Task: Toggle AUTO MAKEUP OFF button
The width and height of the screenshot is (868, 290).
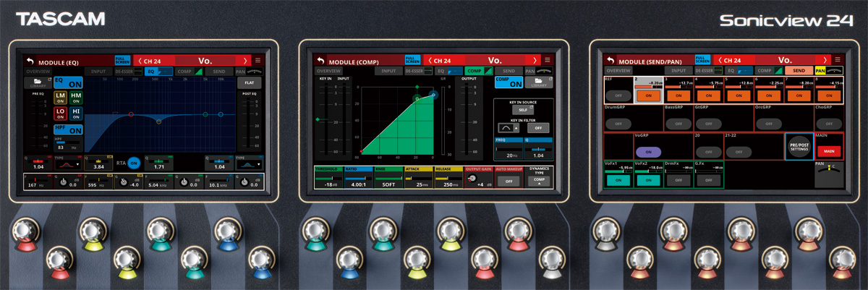Action: pyautogui.click(x=509, y=180)
